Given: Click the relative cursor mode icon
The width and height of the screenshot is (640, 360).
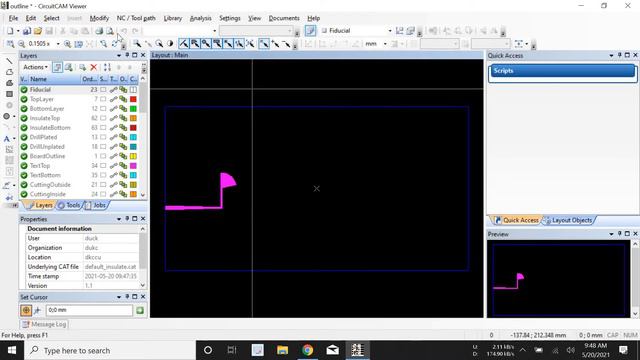Looking at the screenshot, I should (x=38, y=311).
